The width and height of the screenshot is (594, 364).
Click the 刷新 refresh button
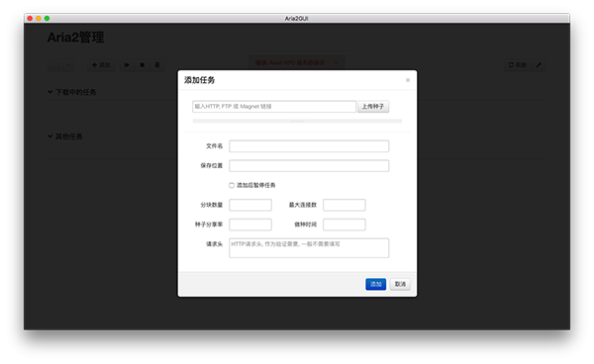coord(518,65)
